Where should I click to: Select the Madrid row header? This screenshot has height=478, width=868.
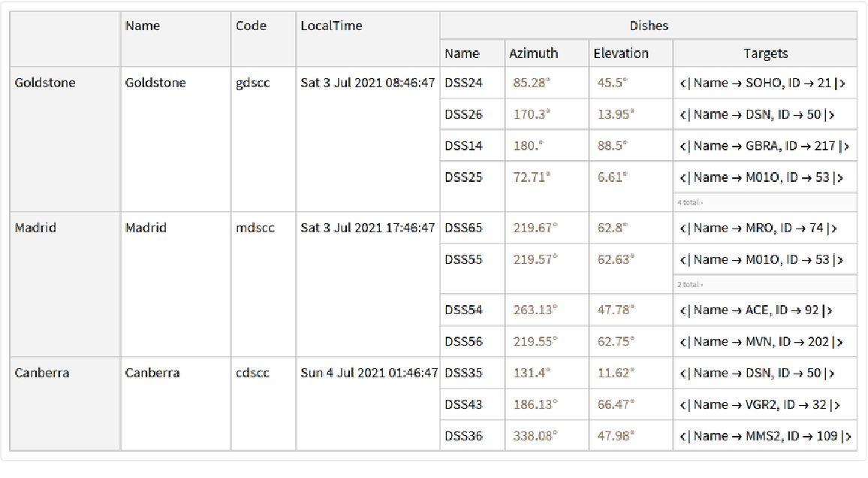(x=35, y=228)
